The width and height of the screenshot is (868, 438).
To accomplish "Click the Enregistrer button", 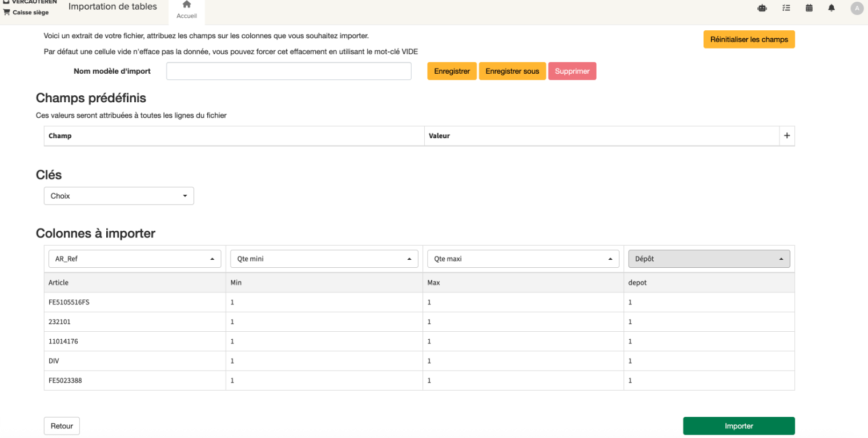I will (452, 71).
